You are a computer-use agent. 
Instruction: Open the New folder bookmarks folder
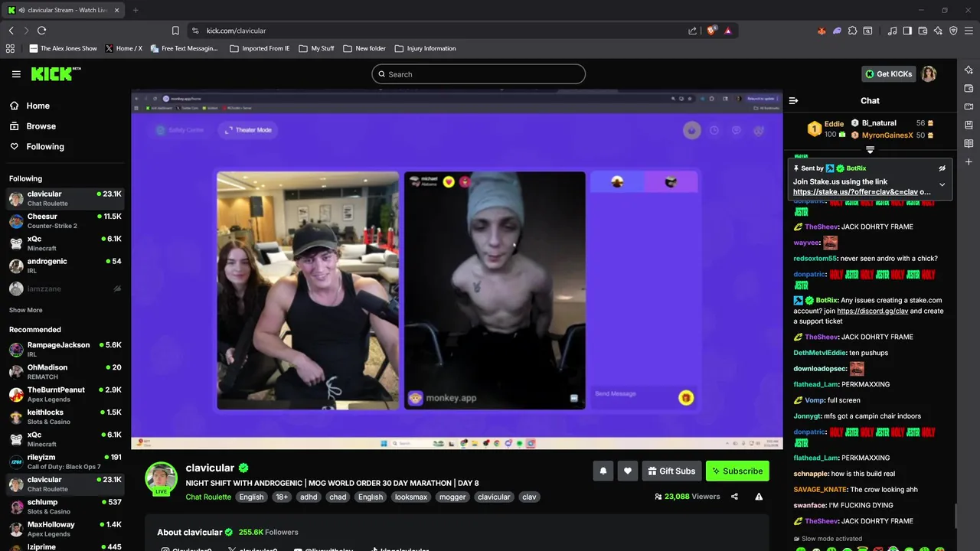364,48
